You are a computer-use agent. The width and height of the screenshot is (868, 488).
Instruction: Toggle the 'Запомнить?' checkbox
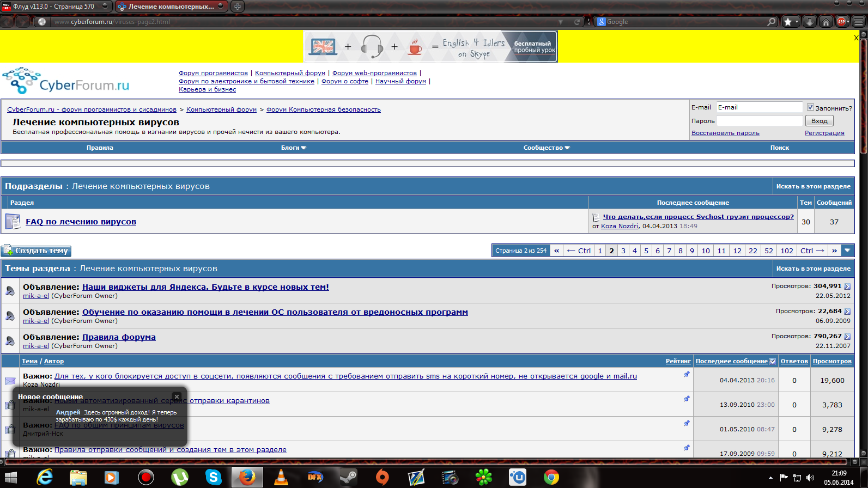(x=810, y=107)
